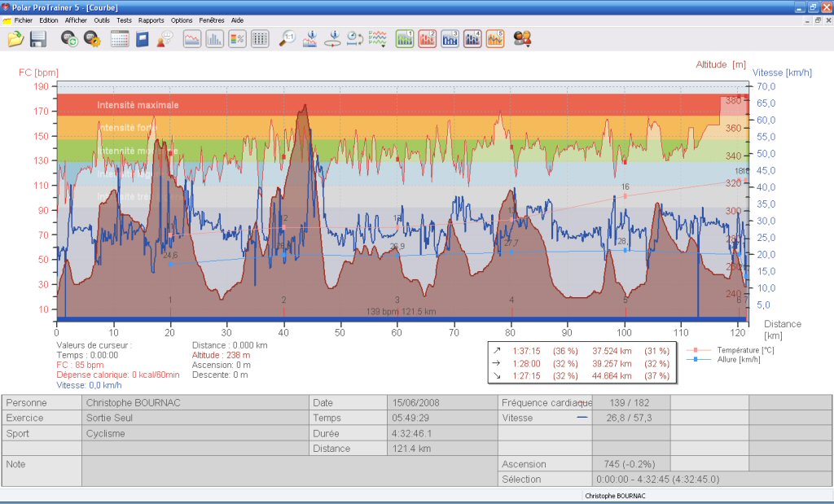Click the Distance value '121.4 km'
The image size is (834, 504).
tap(411, 448)
